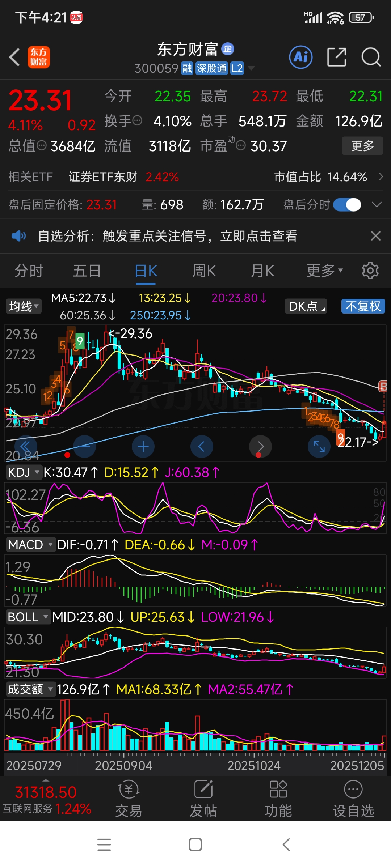Image resolution: width=391 pixels, height=868 pixels.
Task: Open the 更多 chart period dropdown
Action: point(325,271)
